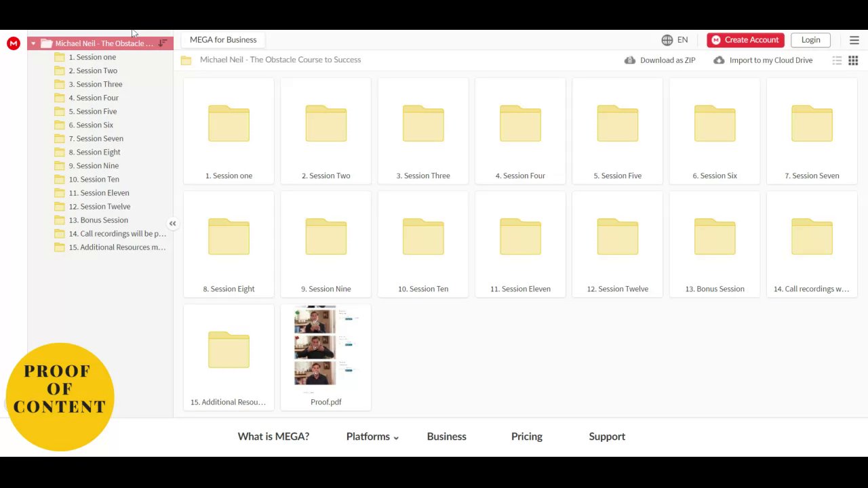Click breadcrumb folder icon before Michael Neil title
The image size is (868, 488).
point(186,60)
